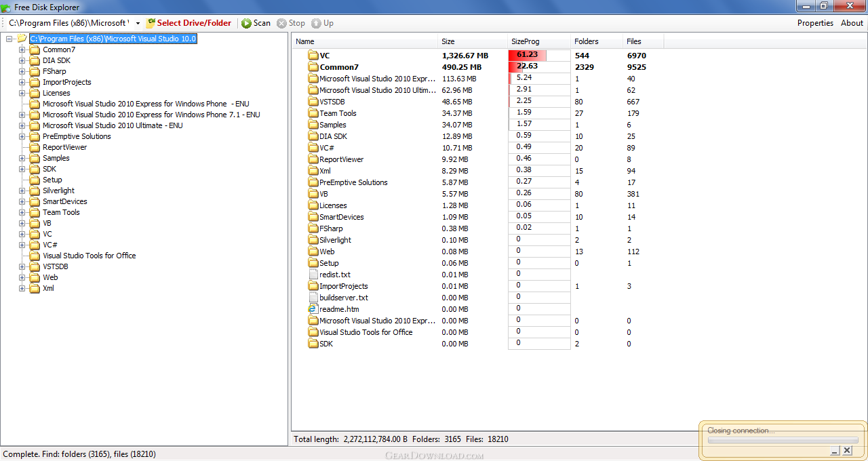
Task: Click the buildserver.txt file icon
Action: [313, 298]
